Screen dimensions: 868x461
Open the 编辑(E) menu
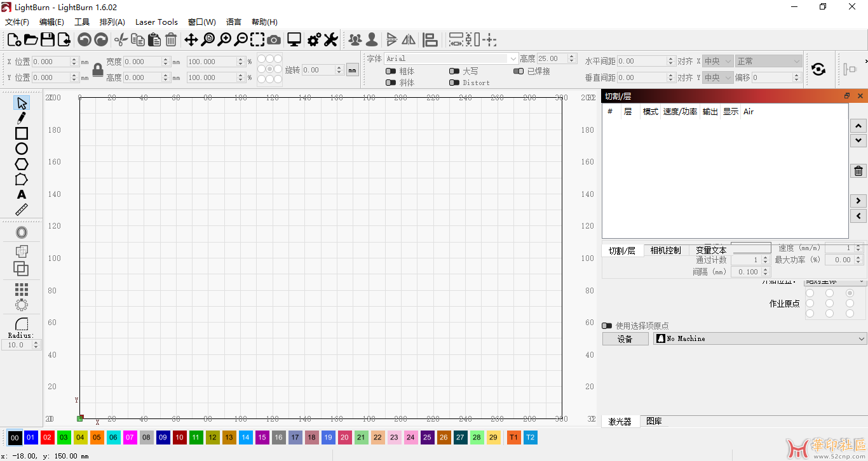tap(51, 22)
